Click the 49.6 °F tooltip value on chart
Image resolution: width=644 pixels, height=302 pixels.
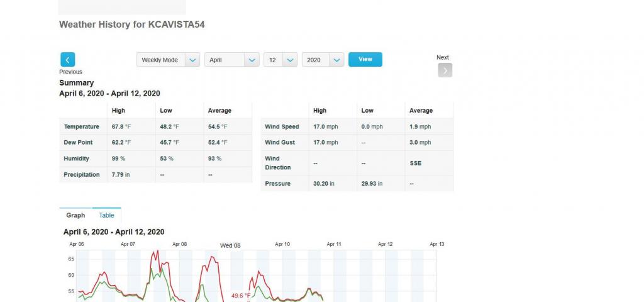[x=241, y=296]
